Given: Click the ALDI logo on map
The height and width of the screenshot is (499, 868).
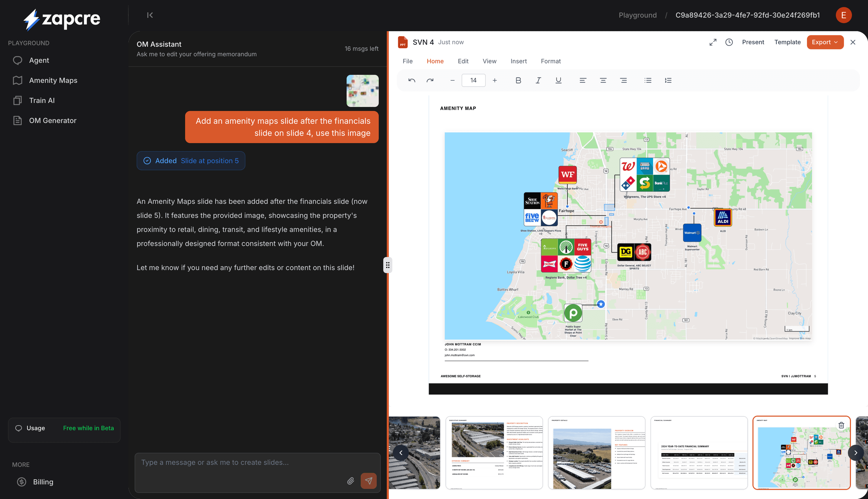Looking at the screenshot, I should [x=722, y=217].
